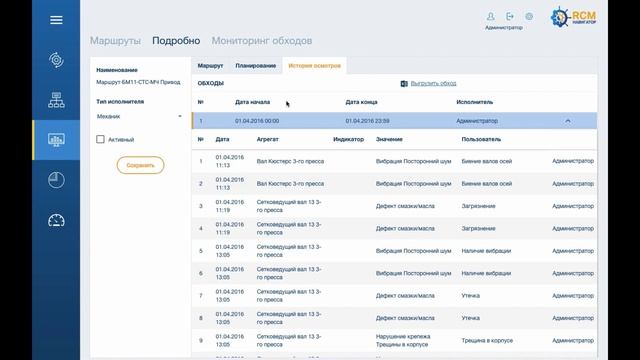Click the Значение column header
The width and height of the screenshot is (640, 360).
tap(389, 139)
